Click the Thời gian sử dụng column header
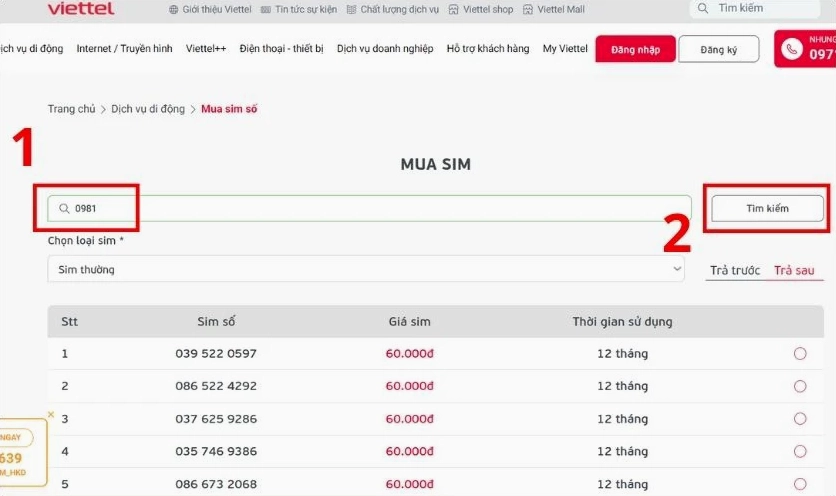This screenshot has width=836, height=496. coord(622,322)
